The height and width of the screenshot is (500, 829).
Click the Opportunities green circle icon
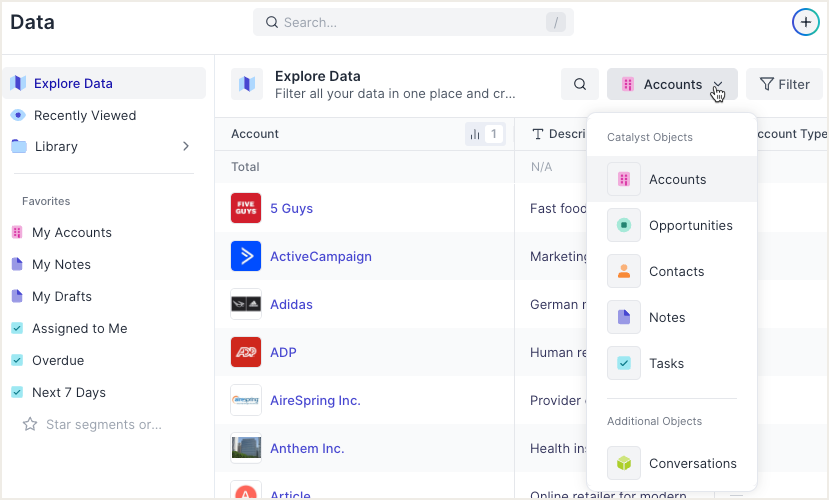point(624,225)
